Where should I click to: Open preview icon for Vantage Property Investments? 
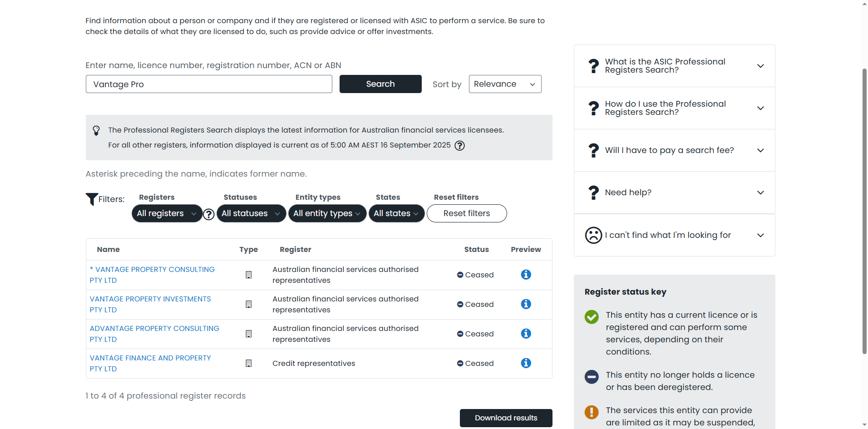526,304
